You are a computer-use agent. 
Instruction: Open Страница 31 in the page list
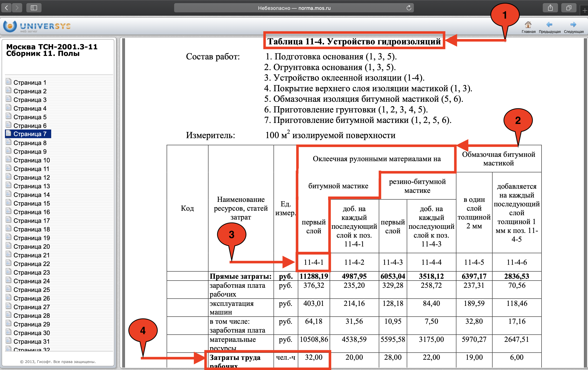[x=31, y=341]
